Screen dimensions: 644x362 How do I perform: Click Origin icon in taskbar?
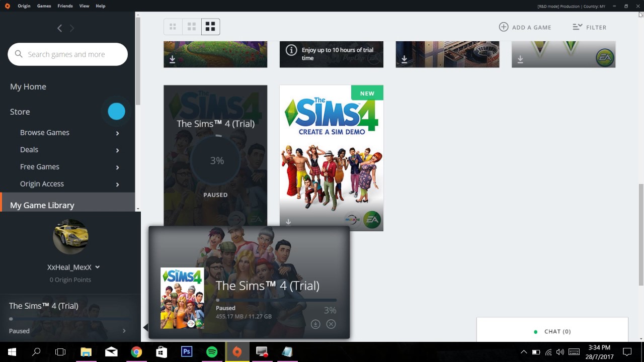237,352
